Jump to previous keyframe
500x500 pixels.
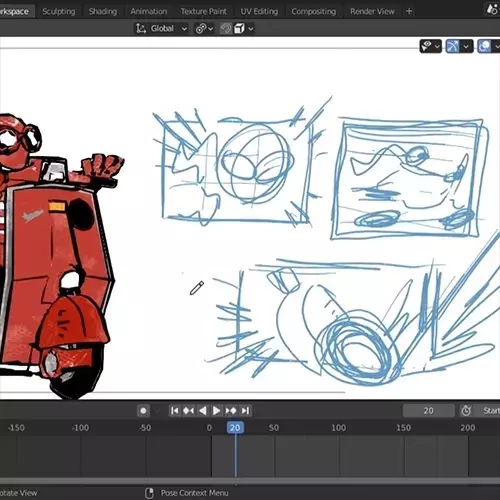pos(189,411)
